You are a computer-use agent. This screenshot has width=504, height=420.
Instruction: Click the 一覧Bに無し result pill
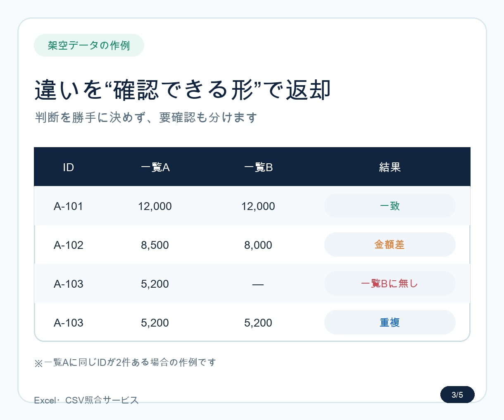click(390, 284)
